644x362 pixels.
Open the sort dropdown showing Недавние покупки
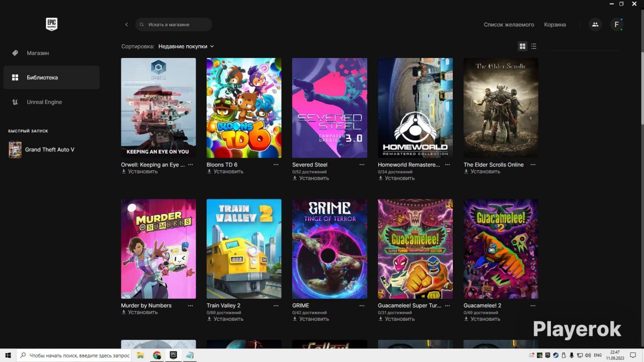(186, 46)
